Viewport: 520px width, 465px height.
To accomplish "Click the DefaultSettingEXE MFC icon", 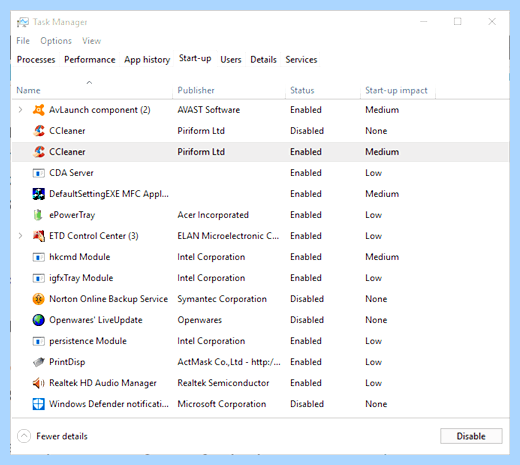I will tap(39, 194).
